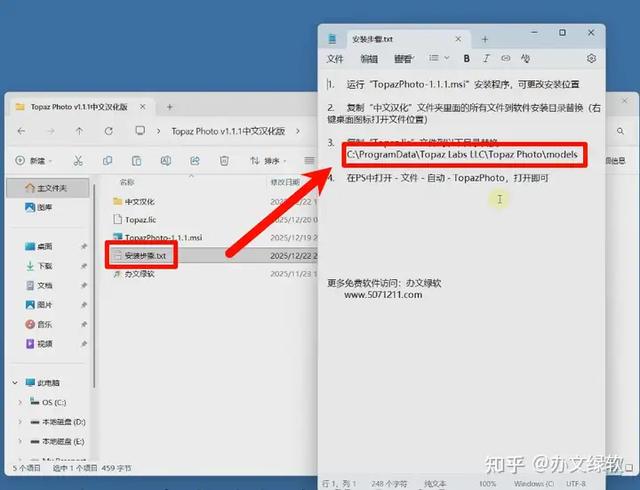Select the 安装步骤.txt file
Image resolution: width=640 pixels, height=490 pixels.
[x=141, y=256]
